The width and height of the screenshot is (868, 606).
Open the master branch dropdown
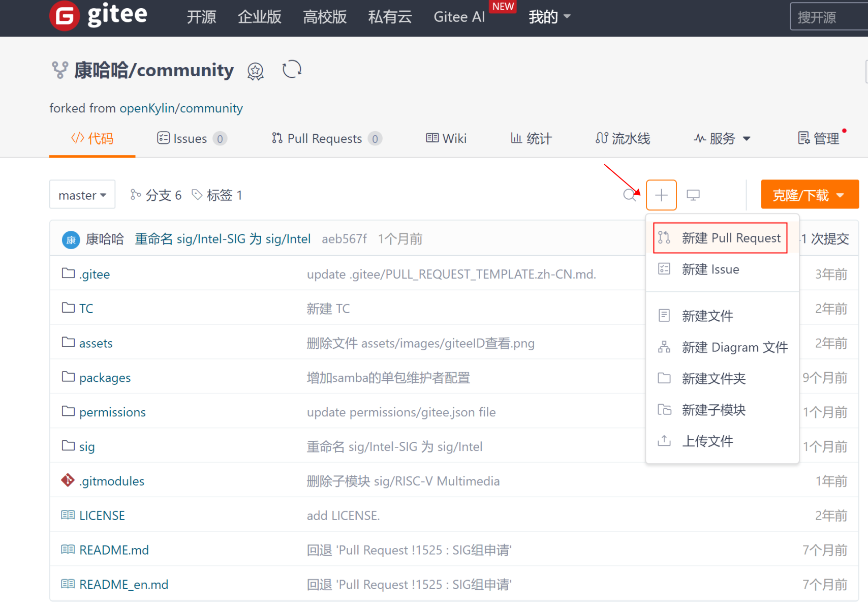(x=82, y=195)
